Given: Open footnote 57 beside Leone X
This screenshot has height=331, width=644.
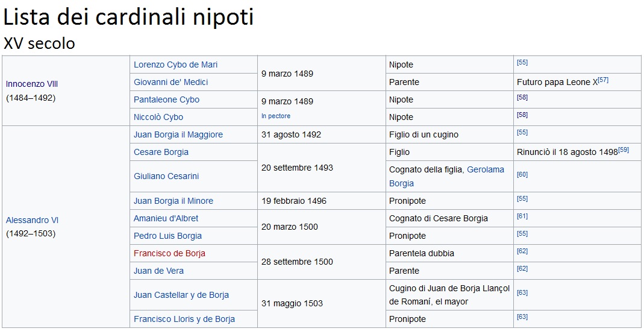Looking at the screenshot, I should (604, 80).
